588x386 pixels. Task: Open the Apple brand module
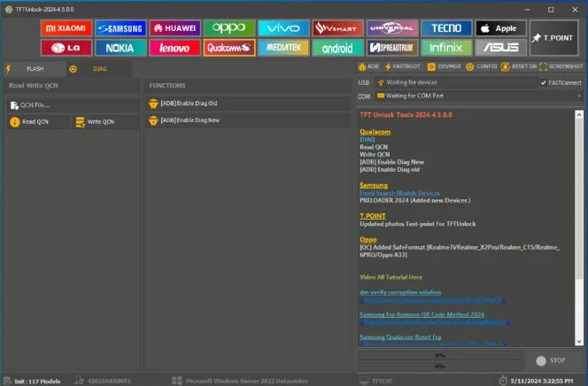(500, 28)
